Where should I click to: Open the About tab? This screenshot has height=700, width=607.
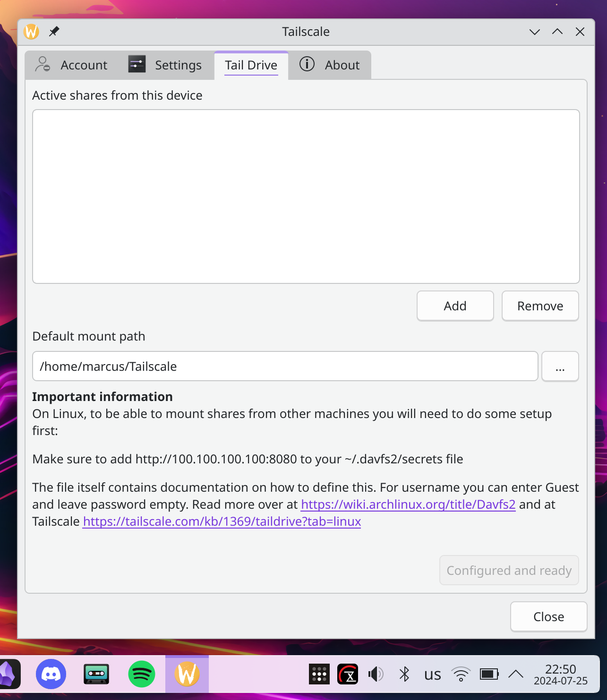click(x=330, y=65)
